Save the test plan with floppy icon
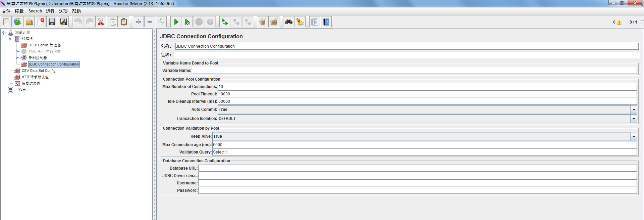Viewport: 644px width, 220px height. (52, 22)
